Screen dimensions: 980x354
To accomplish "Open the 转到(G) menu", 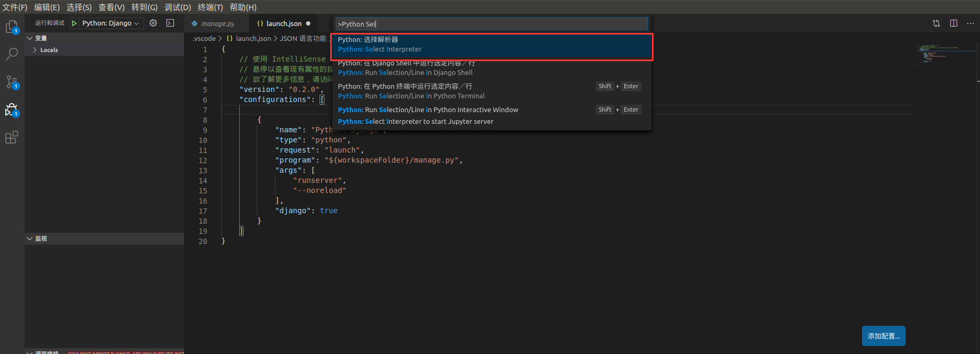I will [145, 7].
